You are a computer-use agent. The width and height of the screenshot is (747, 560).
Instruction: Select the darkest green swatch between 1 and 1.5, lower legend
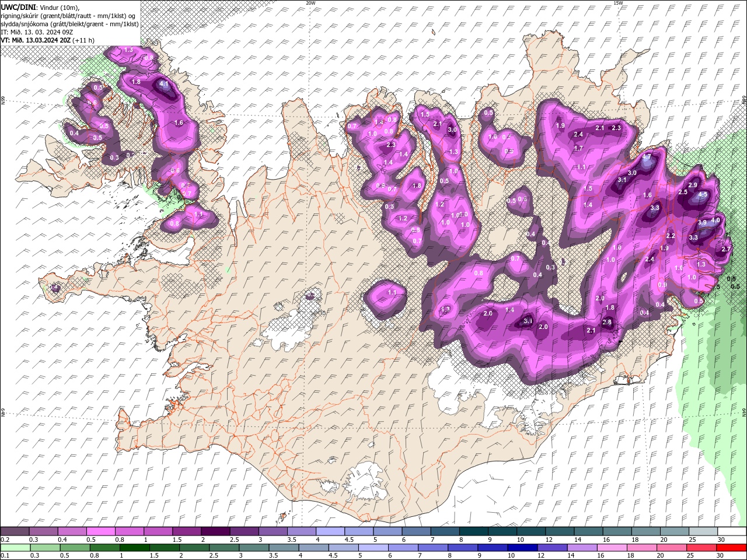point(134,547)
